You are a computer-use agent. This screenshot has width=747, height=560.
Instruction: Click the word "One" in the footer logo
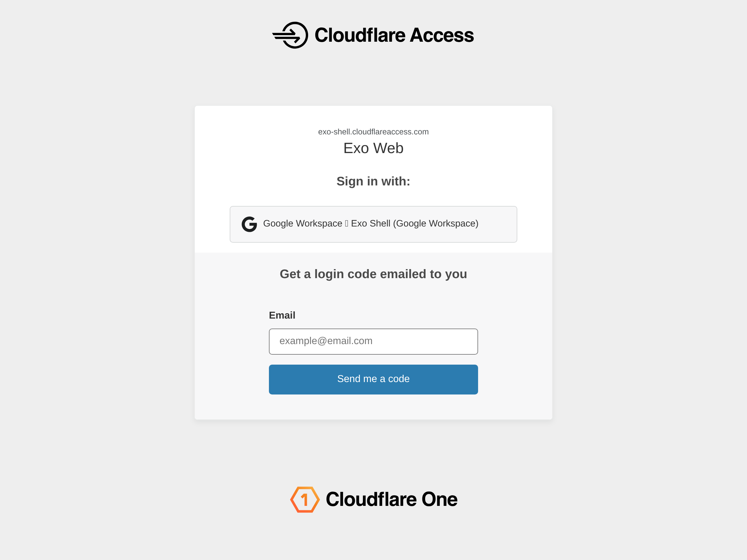[x=439, y=499]
